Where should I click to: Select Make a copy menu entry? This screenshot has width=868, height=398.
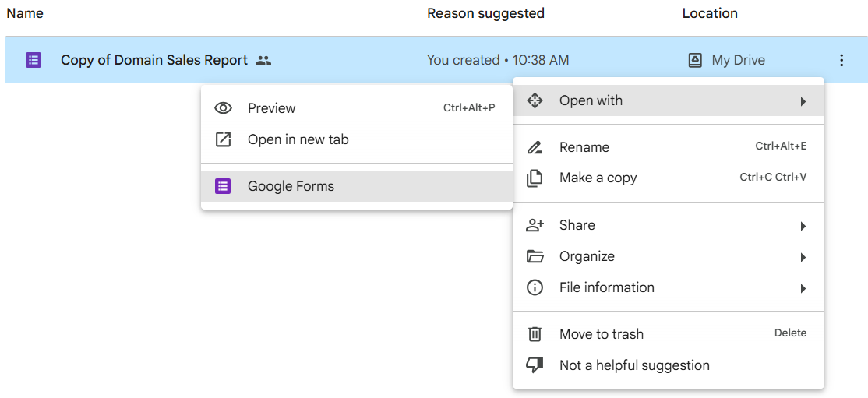coord(598,178)
